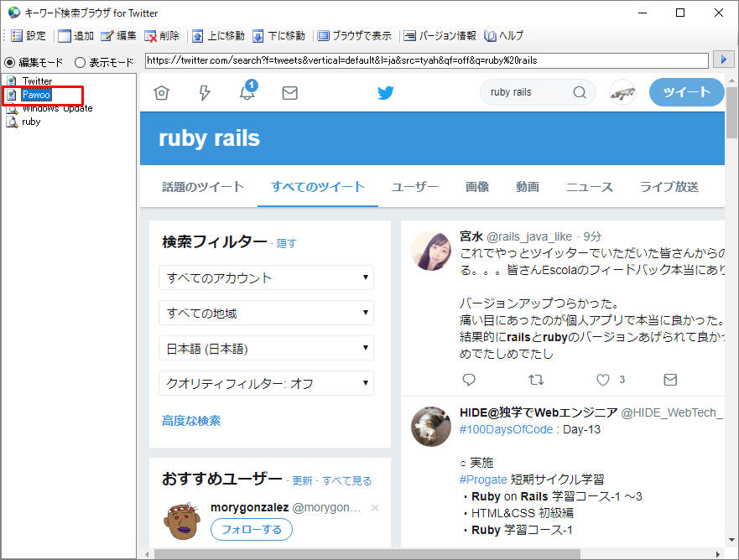Retweet 宮水's tweet

pyautogui.click(x=536, y=380)
